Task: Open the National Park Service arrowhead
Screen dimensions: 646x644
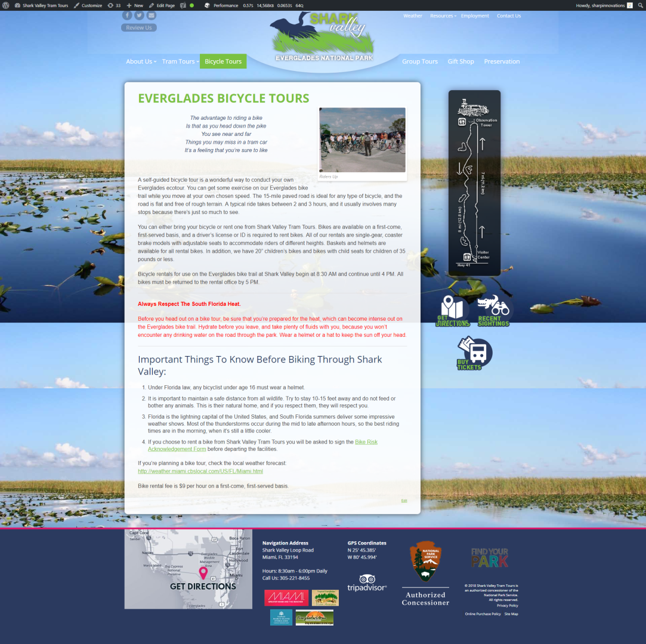Action: tap(425, 561)
